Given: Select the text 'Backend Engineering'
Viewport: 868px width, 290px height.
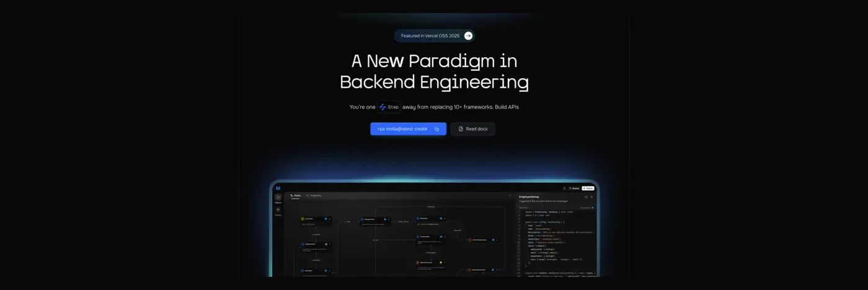Looking at the screenshot, I should pos(434,82).
